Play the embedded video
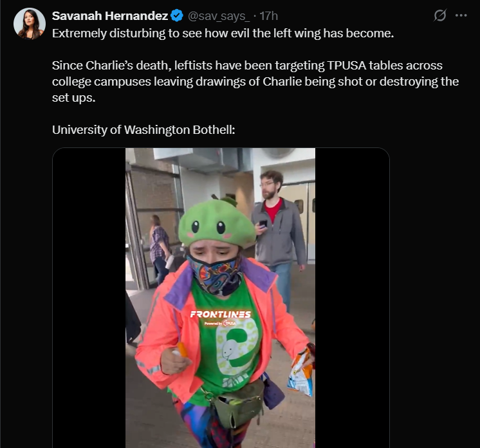Image resolution: width=480 pixels, height=448 pixels. pos(220,297)
